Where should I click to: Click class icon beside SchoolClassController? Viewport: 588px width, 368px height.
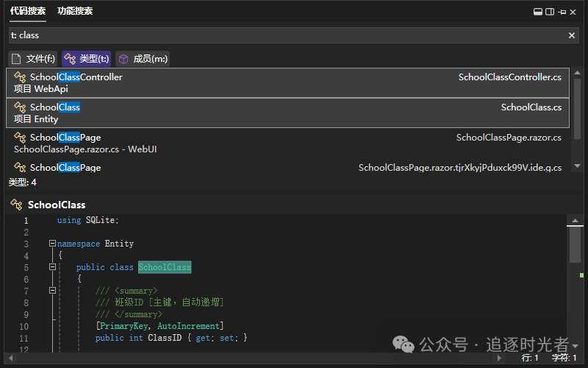pos(20,77)
